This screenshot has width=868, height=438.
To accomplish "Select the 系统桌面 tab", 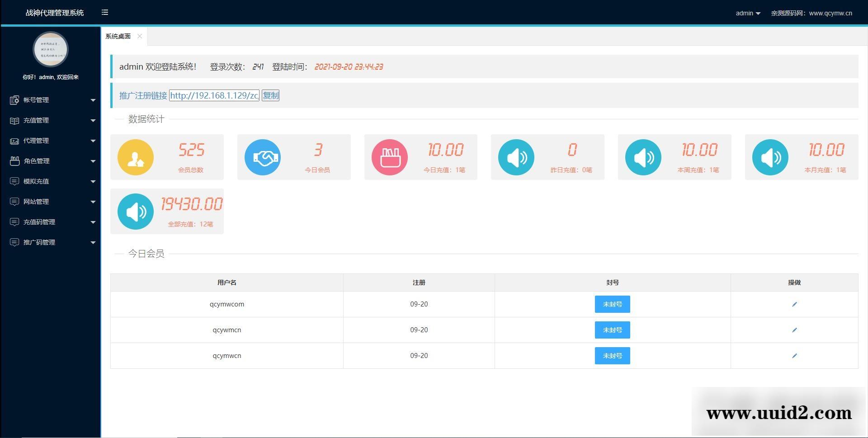I will 118,36.
